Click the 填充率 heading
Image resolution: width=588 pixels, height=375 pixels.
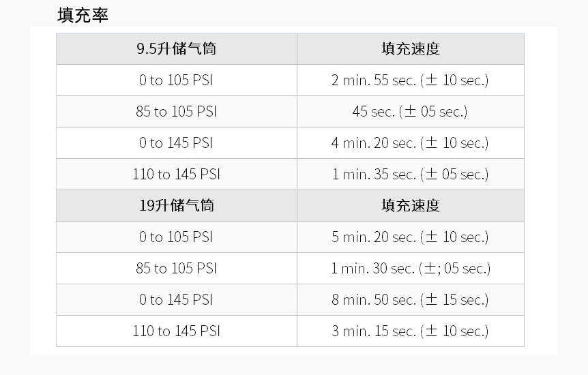[x=83, y=16]
